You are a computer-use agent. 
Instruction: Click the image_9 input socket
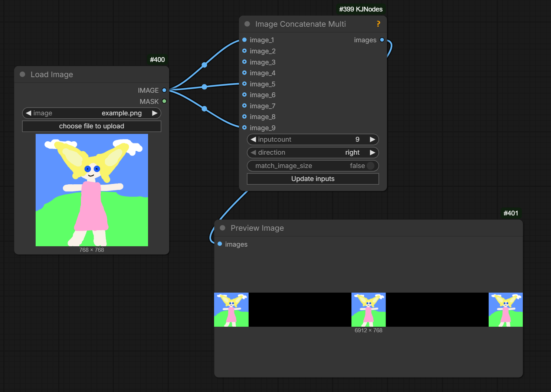(245, 128)
